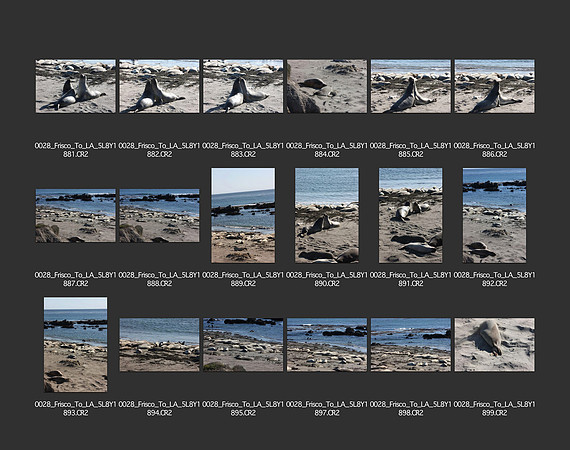Select filename label ending 887.CR2
Viewport: 570px width, 450px height.
(x=76, y=279)
